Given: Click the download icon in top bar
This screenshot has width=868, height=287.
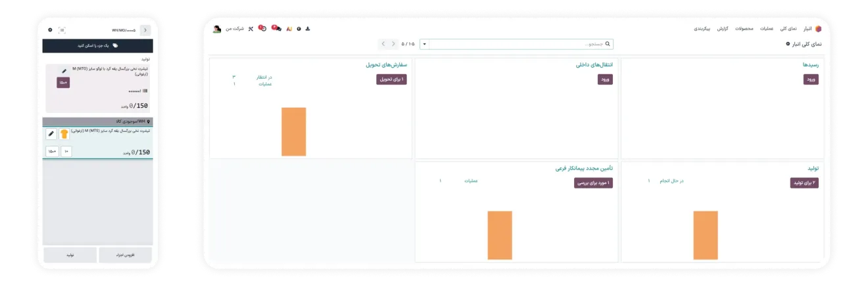Looking at the screenshot, I should [x=308, y=29].
